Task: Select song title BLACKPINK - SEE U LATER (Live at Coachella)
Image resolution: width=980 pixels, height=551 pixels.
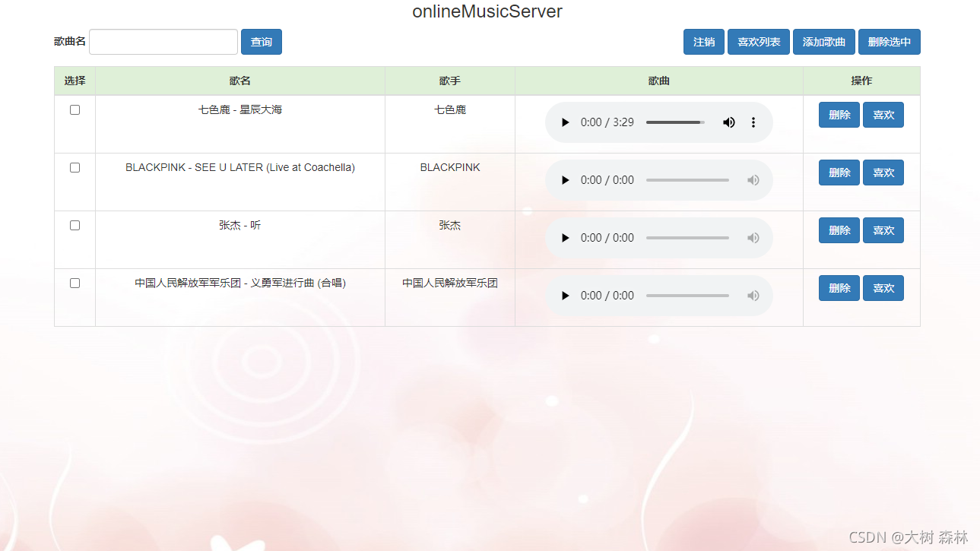Action: [x=240, y=167]
